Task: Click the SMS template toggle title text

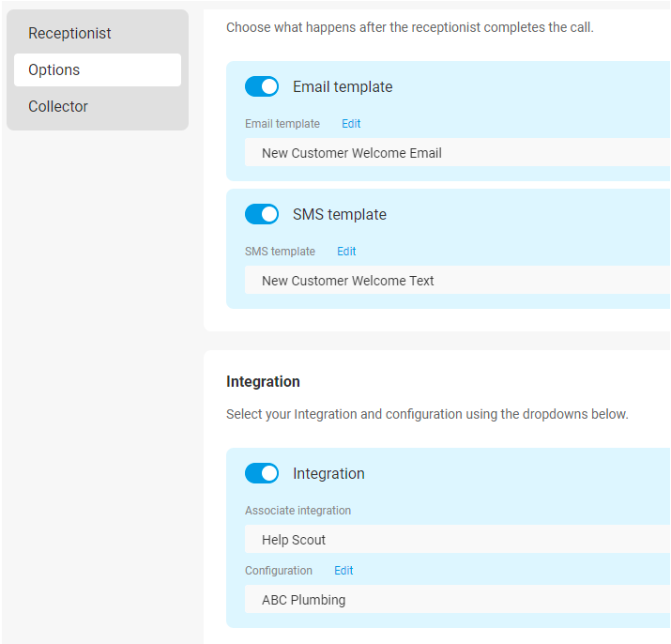Action: click(340, 215)
